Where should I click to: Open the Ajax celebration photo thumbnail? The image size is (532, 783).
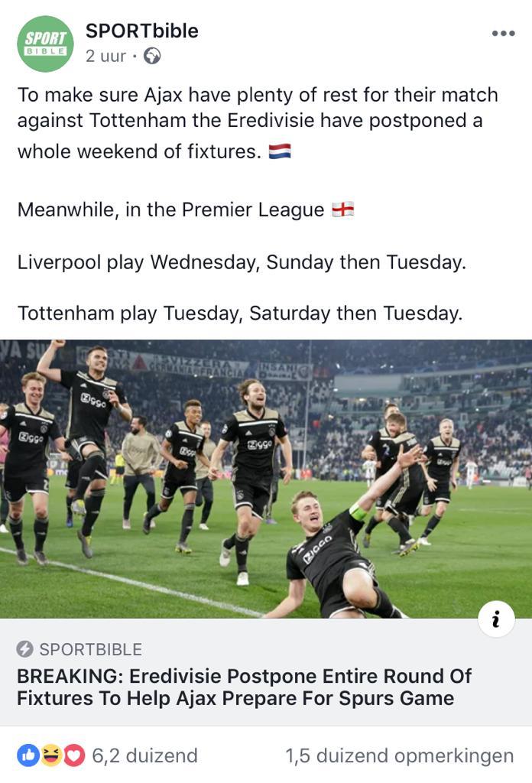pos(266,479)
